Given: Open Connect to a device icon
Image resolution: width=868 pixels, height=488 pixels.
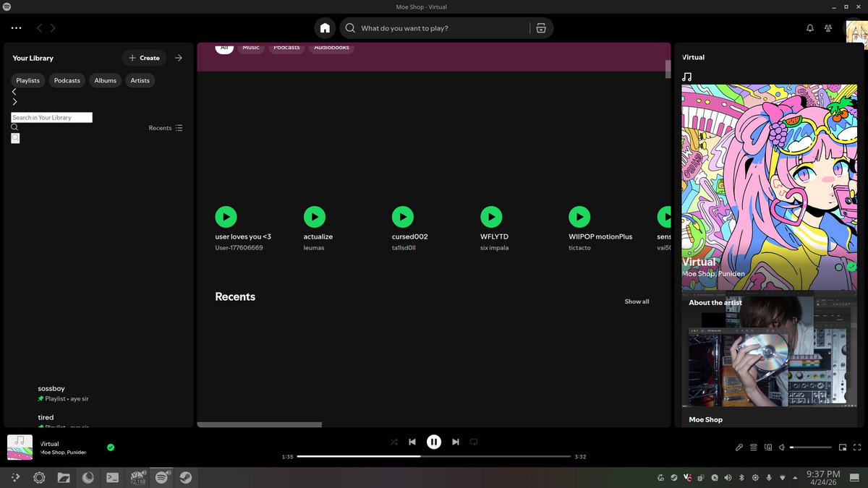Looking at the screenshot, I should [768, 448].
